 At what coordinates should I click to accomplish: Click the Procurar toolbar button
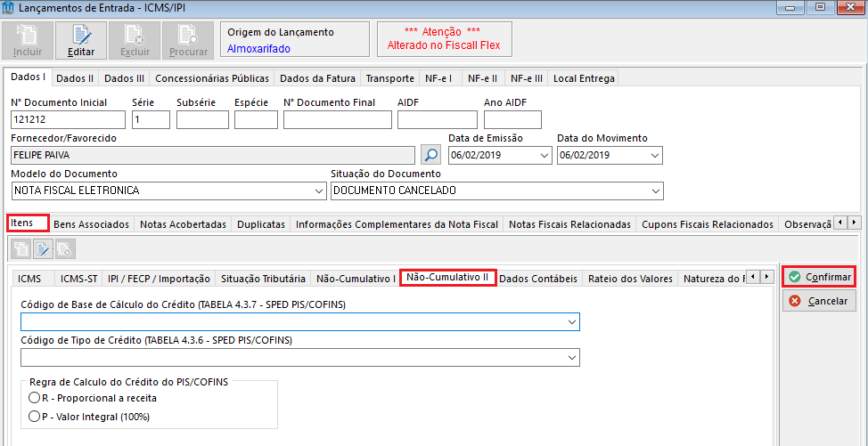point(188,41)
